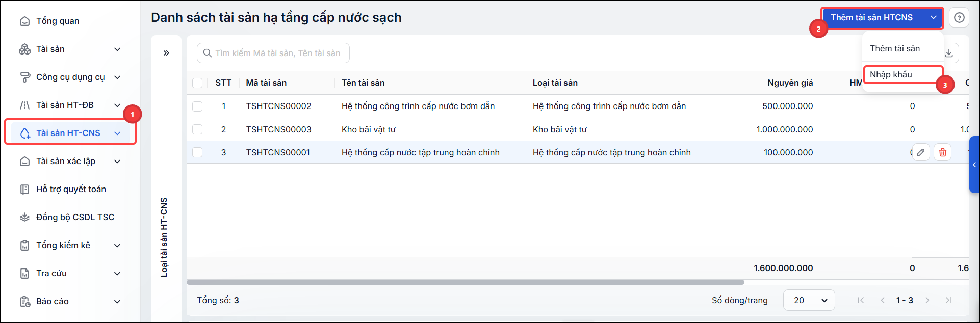
Task: Click the Đồng bộ CSDL TSC icon
Action: (24, 217)
